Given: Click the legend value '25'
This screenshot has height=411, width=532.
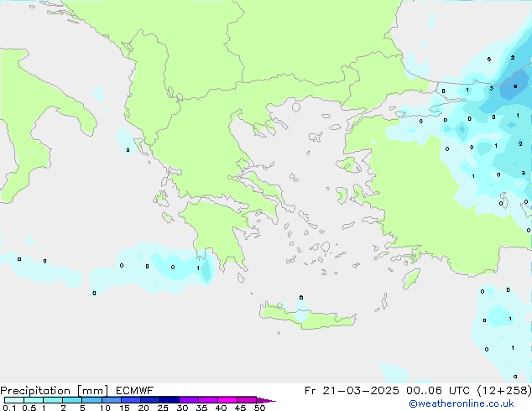Looking at the screenshot, I should tap(163, 408).
